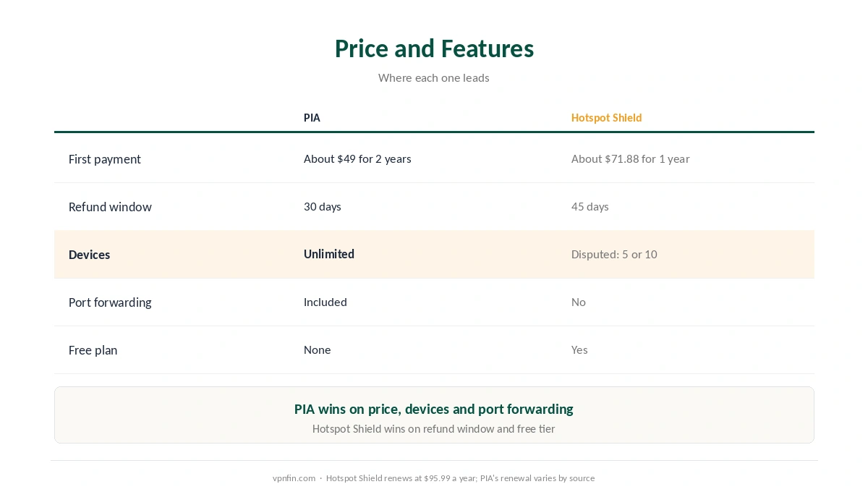Click 'About $71.88 for 1 year' cell

630,158
